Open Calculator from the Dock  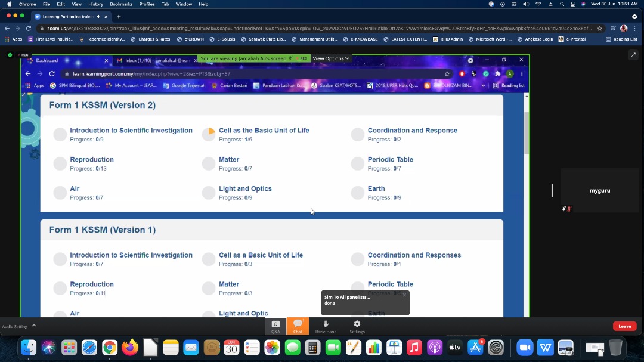coord(312,348)
